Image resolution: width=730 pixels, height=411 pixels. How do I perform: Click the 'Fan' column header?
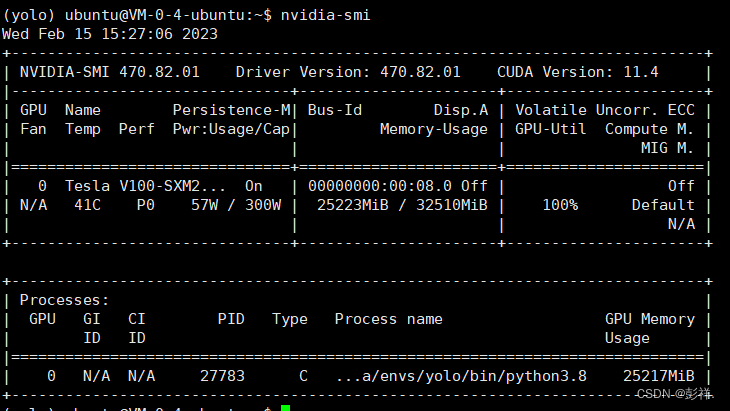pyautogui.click(x=33, y=129)
